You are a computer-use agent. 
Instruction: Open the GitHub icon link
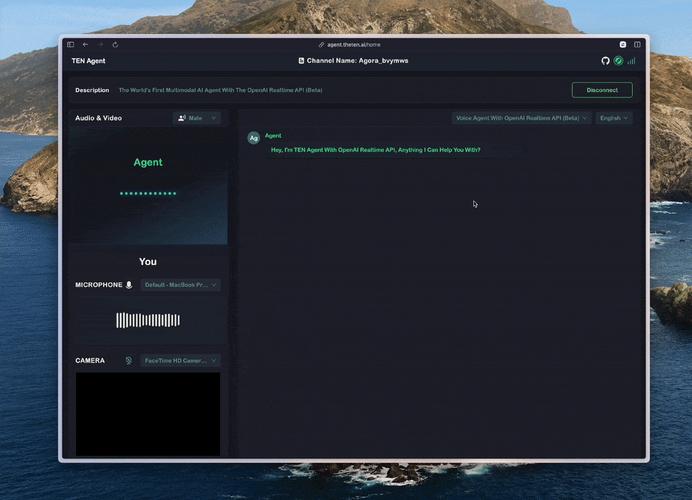(x=606, y=61)
